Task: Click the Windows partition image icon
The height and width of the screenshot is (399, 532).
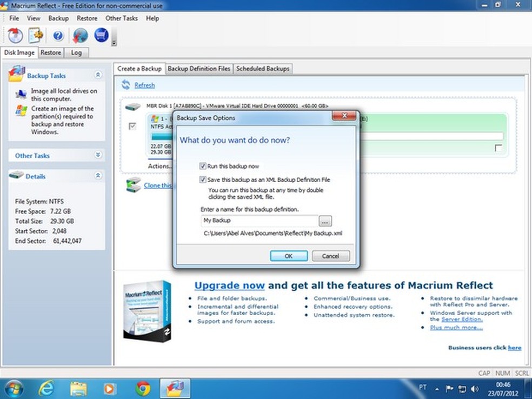Action: point(21,111)
